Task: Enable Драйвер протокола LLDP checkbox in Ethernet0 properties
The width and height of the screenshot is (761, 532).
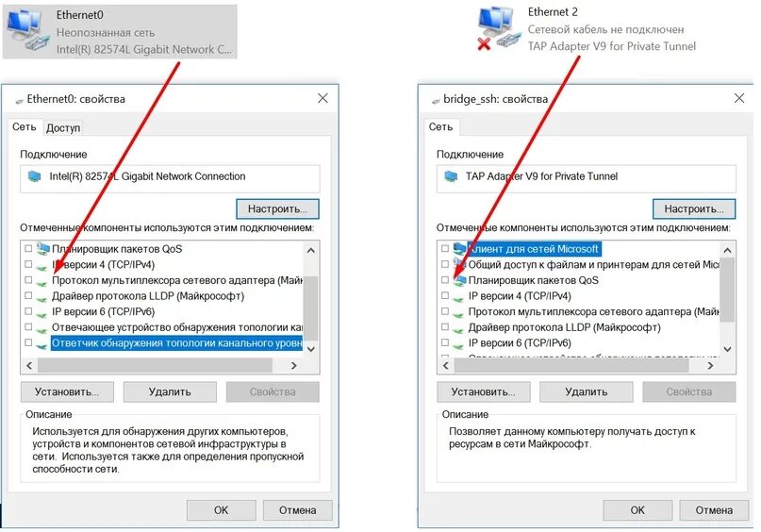Action: pyautogui.click(x=28, y=296)
